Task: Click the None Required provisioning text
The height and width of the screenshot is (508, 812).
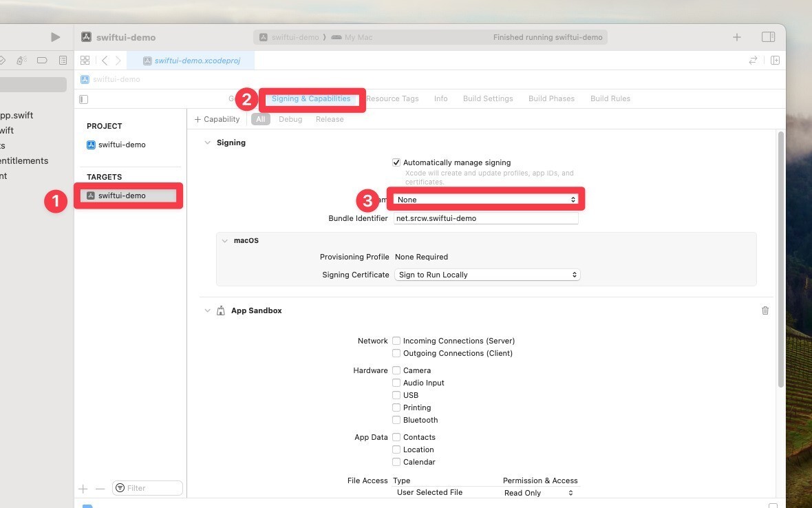Action: click(x=421, y=257)
